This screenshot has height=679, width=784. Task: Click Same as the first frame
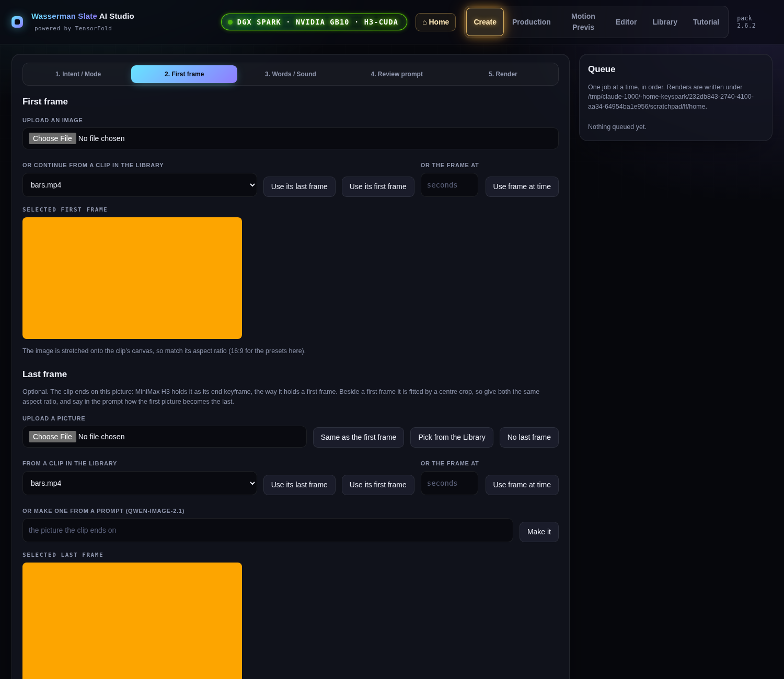[359, 437]
